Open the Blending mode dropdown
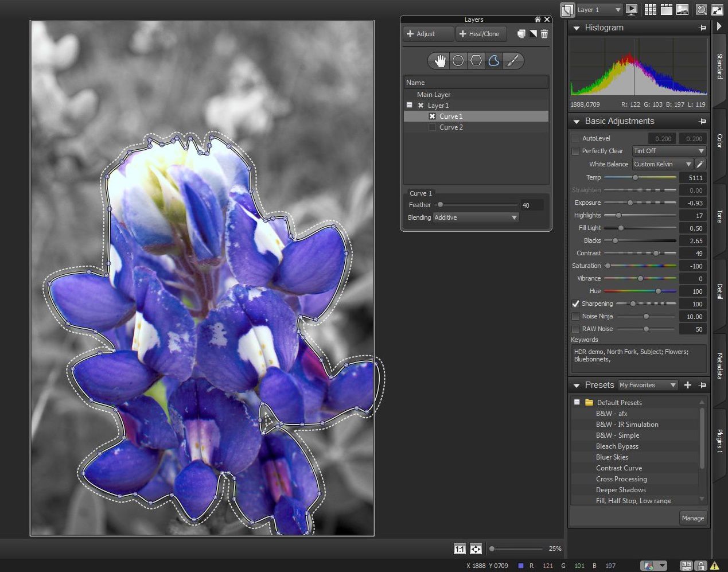The width and height of the screenshot is (728, 572). pos(476,217)
